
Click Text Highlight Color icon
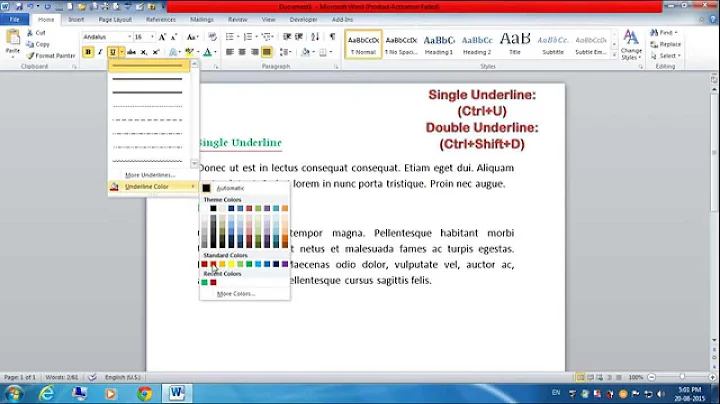(x=189, y=52)
